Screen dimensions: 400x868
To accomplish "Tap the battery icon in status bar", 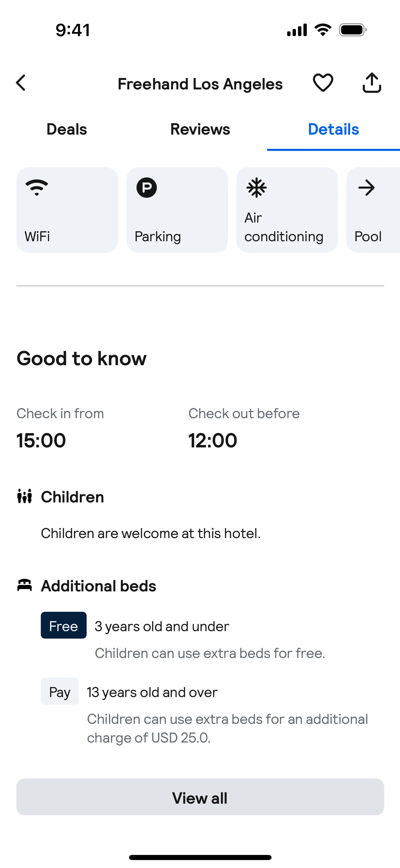I will 352,30.
